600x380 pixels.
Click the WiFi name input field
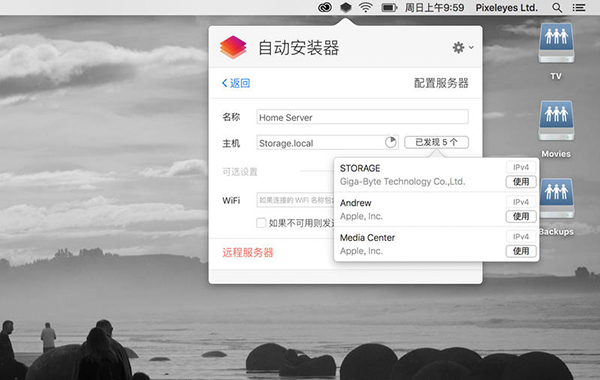tap(295, 200)
